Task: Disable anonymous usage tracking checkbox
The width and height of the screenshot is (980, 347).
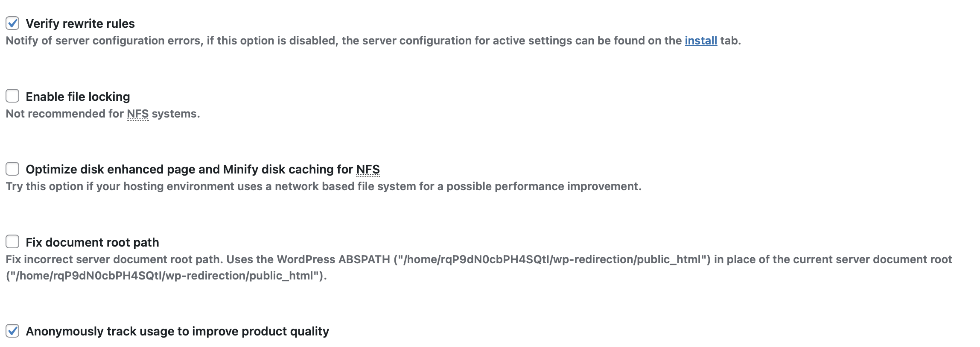Action: [x=12, y=331]
